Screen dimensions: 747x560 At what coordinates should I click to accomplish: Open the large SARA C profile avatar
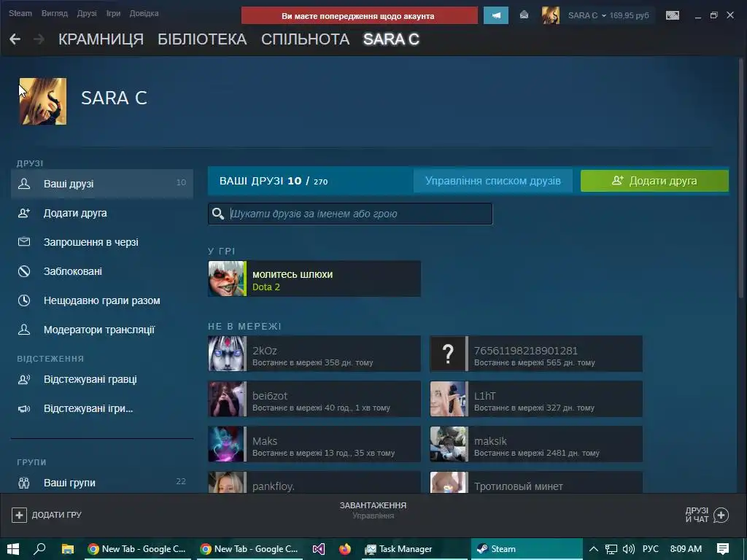pos(43,101)
